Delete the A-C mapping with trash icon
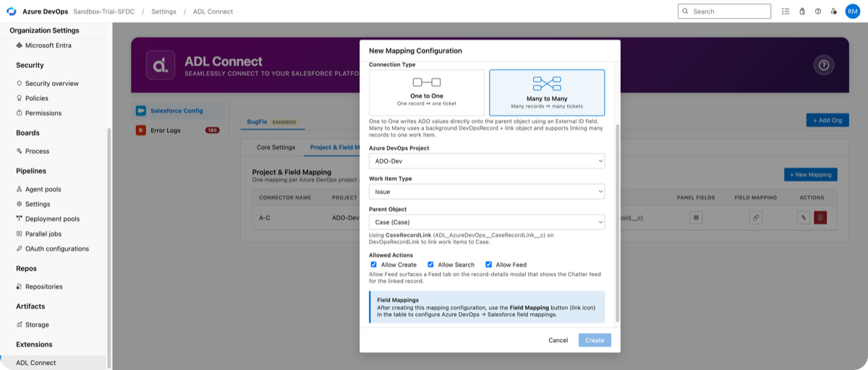This screenshot has height=370, width=868. point(820,217)
